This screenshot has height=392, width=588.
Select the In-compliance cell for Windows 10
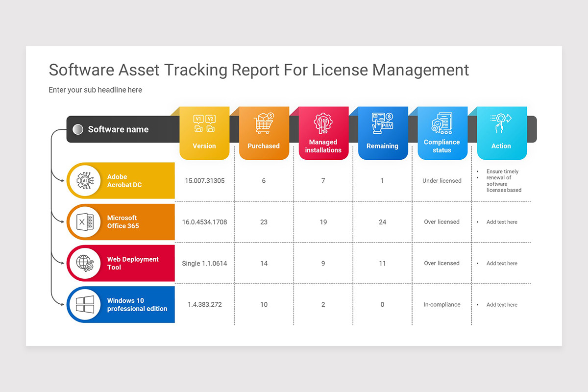pyautogui.click(x=441, y=304)
